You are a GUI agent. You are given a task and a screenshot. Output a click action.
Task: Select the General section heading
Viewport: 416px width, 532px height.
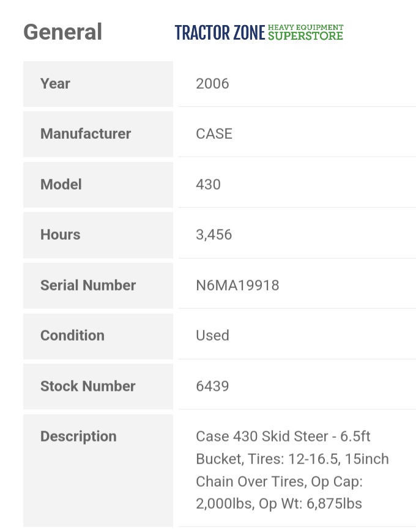pos(62,32)
